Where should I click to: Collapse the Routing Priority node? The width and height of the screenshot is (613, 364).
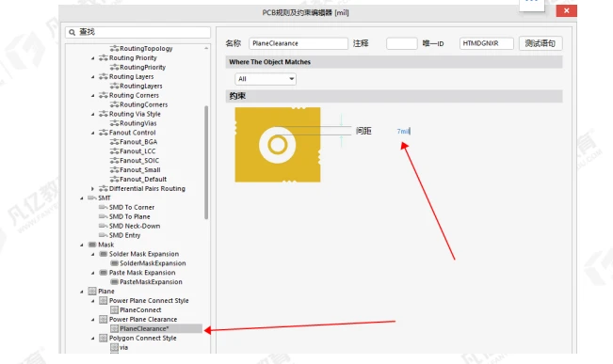pyautogui.click(x=93, y=58)
